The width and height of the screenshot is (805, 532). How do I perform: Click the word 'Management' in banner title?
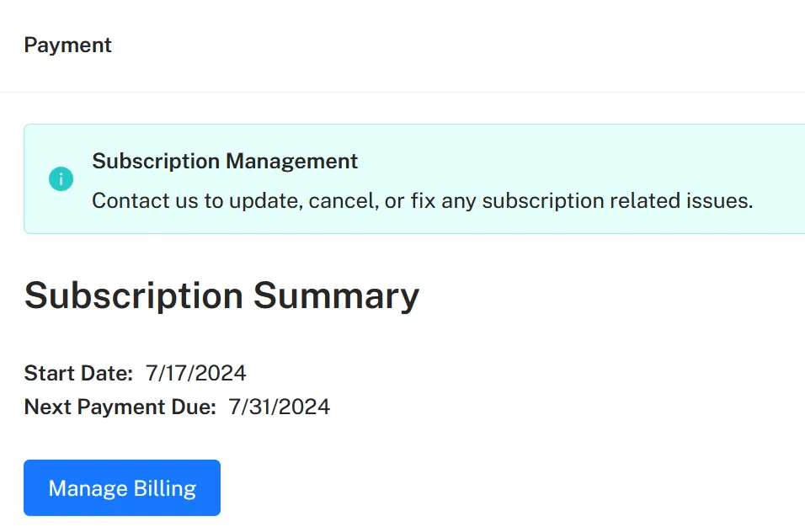pyautogui.click(x=291, y=162)
